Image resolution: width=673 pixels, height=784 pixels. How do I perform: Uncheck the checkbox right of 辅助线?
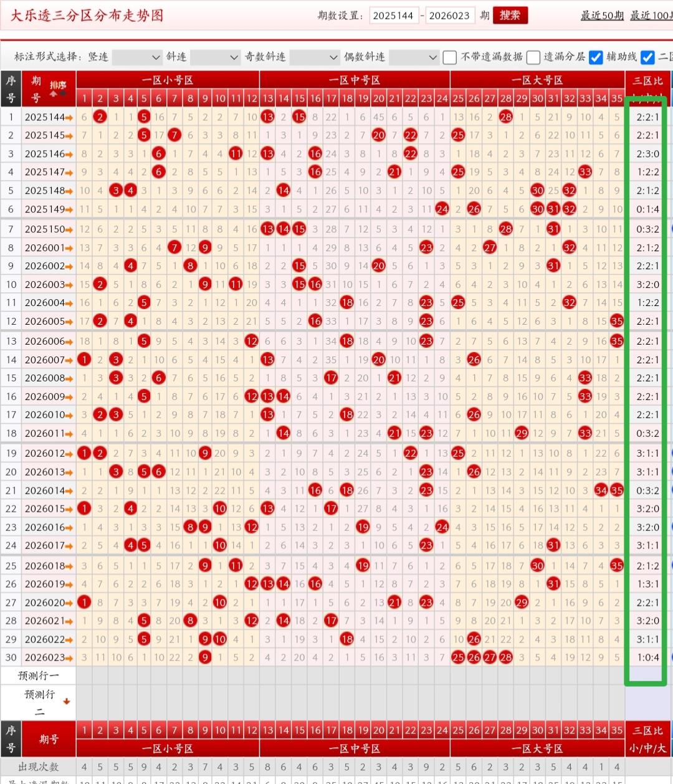click(647, 57)
